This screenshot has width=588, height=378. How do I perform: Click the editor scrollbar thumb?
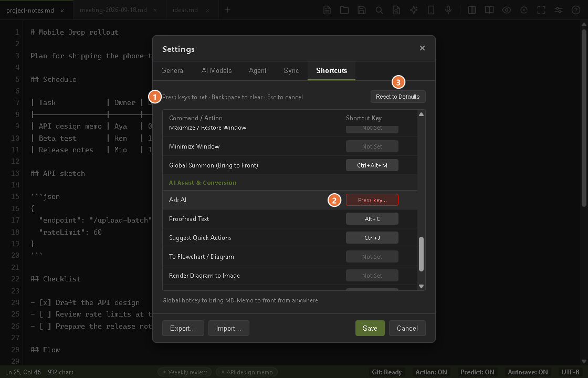click(584, 117)
